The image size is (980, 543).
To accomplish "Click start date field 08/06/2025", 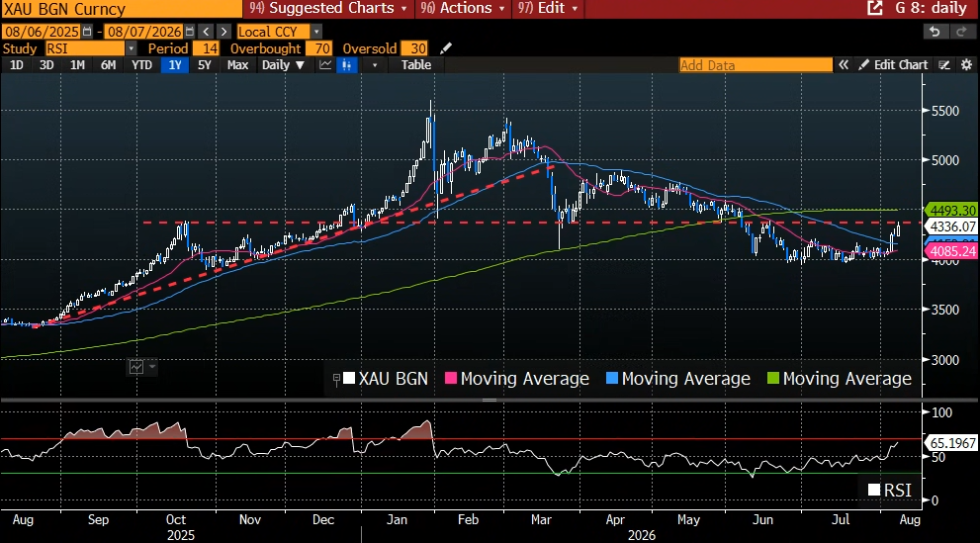I will (x=42, y=32).
